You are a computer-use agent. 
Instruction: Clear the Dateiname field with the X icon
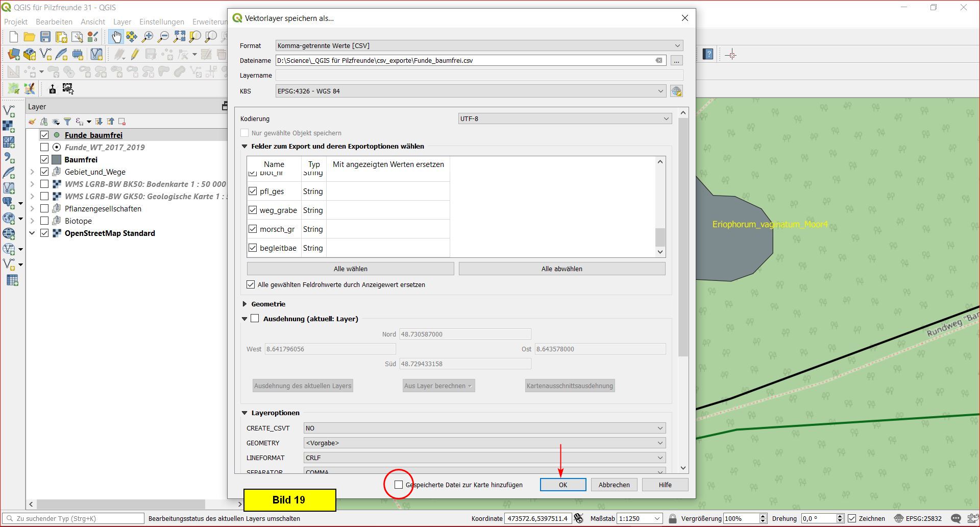[659, 60]
